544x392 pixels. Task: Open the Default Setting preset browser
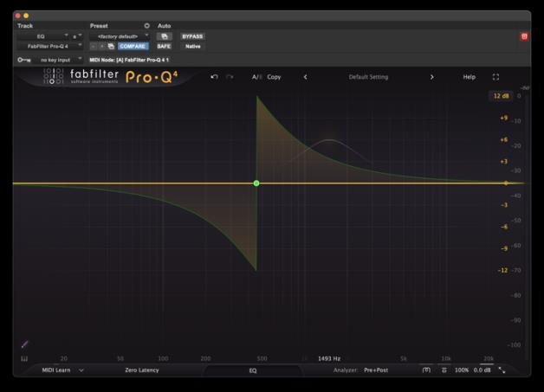tap(368, 77)
